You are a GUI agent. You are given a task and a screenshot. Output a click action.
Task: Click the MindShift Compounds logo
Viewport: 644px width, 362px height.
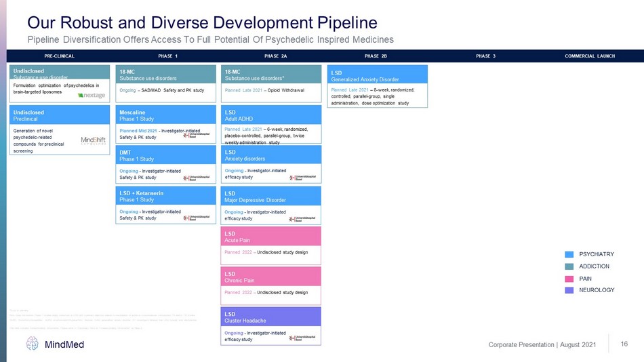(93, 140)
